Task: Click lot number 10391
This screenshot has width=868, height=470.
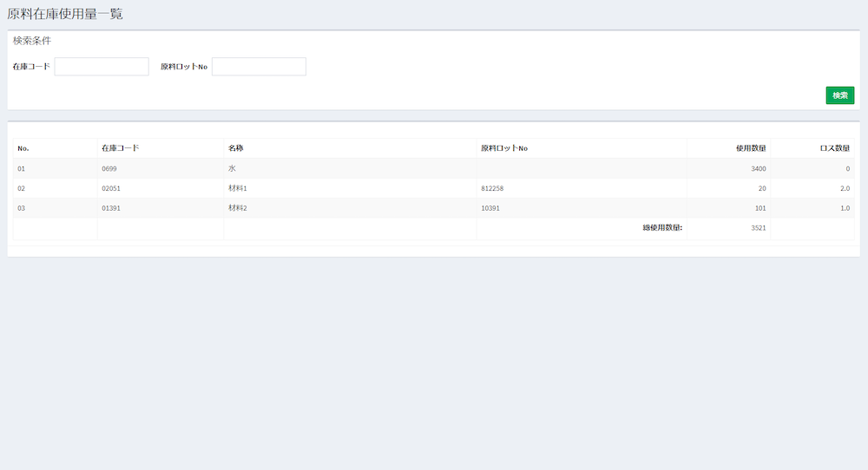Action: coord(490,208)
